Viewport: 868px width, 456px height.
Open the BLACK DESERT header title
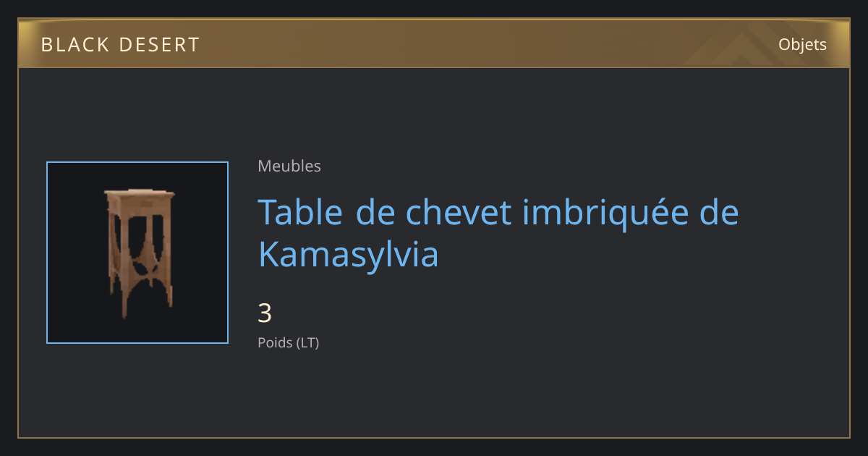pos(120,45)
